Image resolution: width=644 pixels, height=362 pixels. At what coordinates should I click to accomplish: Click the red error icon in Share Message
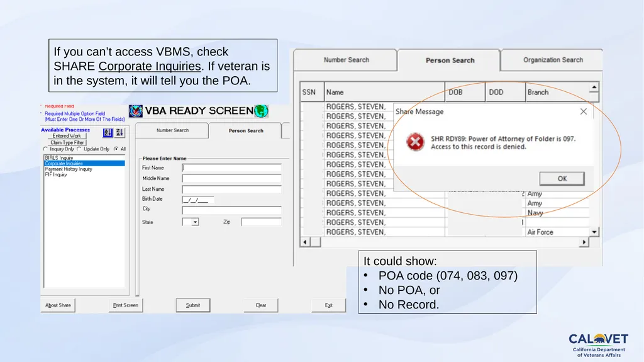pyautogui.click(x=415, y=142)
